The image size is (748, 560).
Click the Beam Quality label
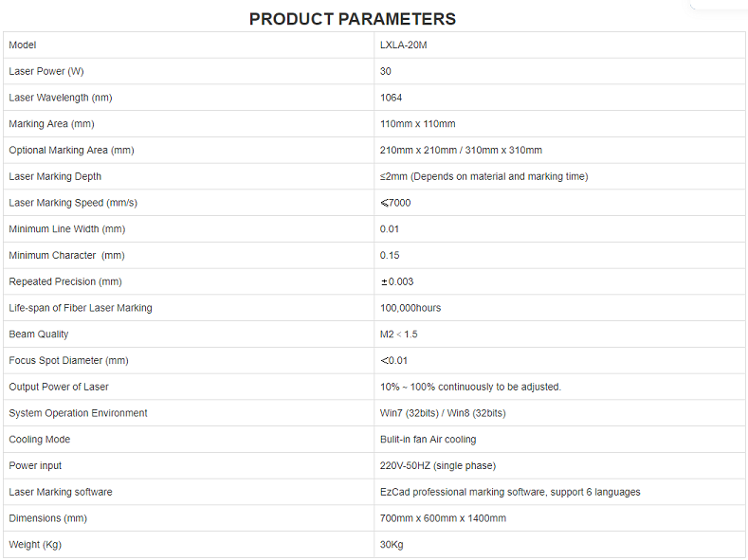[39, 334]
